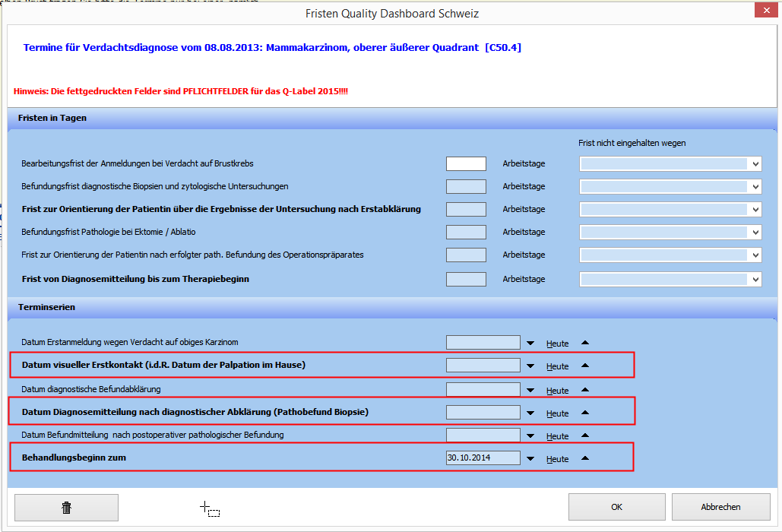Click the trash can delete button
This screenshot has height=532, width=782.
point(66,508)
